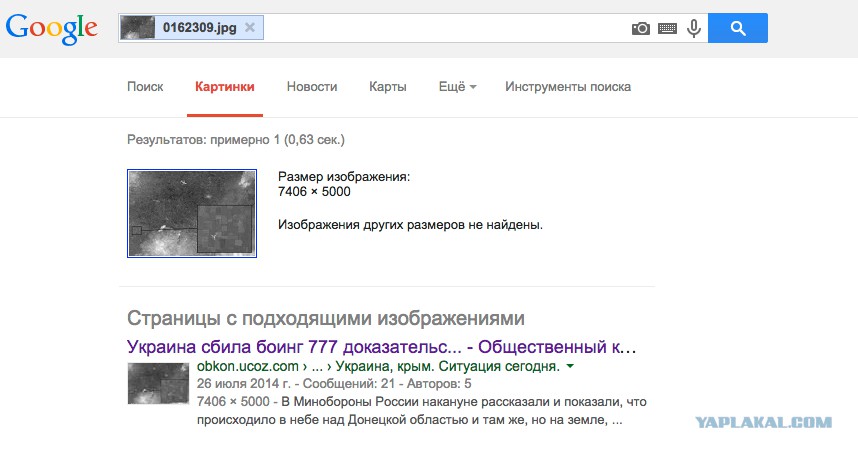
Task: Switch to the Поиск tab
Action: pyautogui.click(x=145, y=86)
